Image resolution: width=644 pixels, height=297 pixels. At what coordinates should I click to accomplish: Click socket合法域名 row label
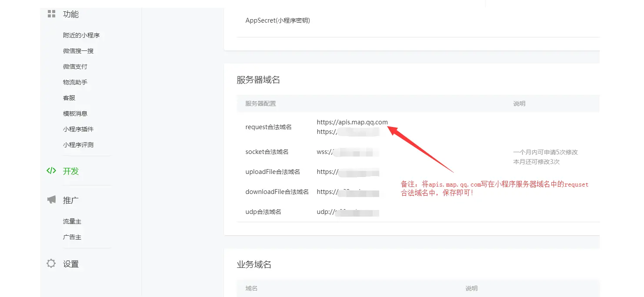tap(267, 152)
